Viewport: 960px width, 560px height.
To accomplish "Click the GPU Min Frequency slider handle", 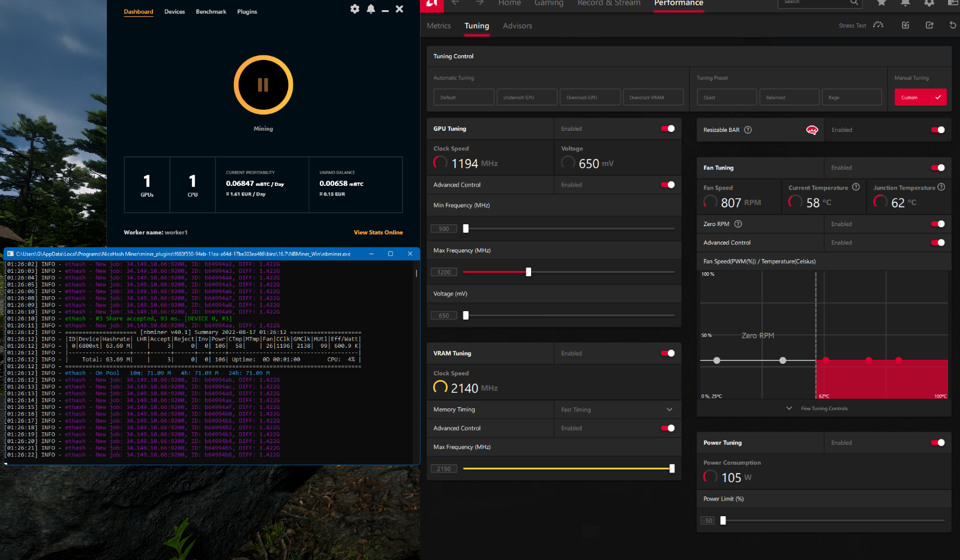I will [466, 228].
